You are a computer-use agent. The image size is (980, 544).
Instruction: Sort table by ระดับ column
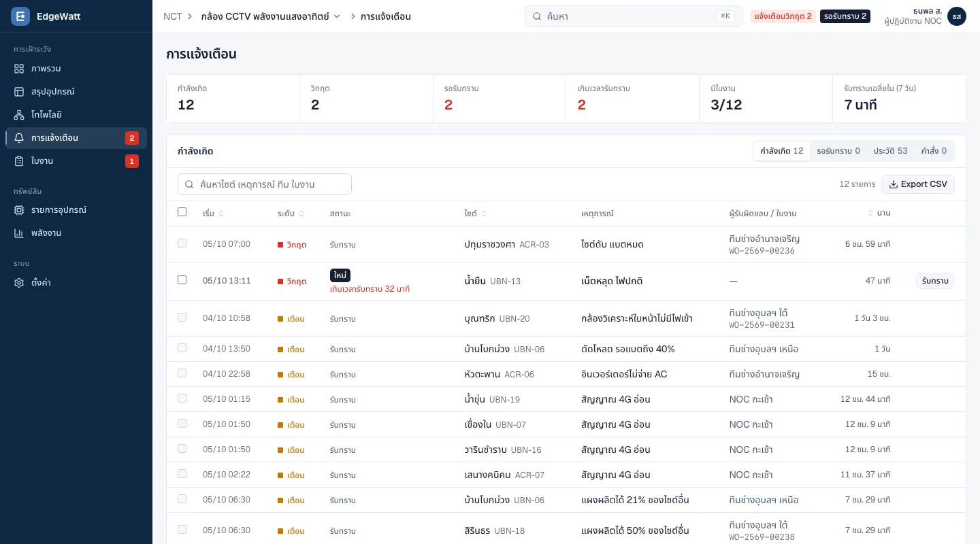pyautogui.click(x=291, y=214)
